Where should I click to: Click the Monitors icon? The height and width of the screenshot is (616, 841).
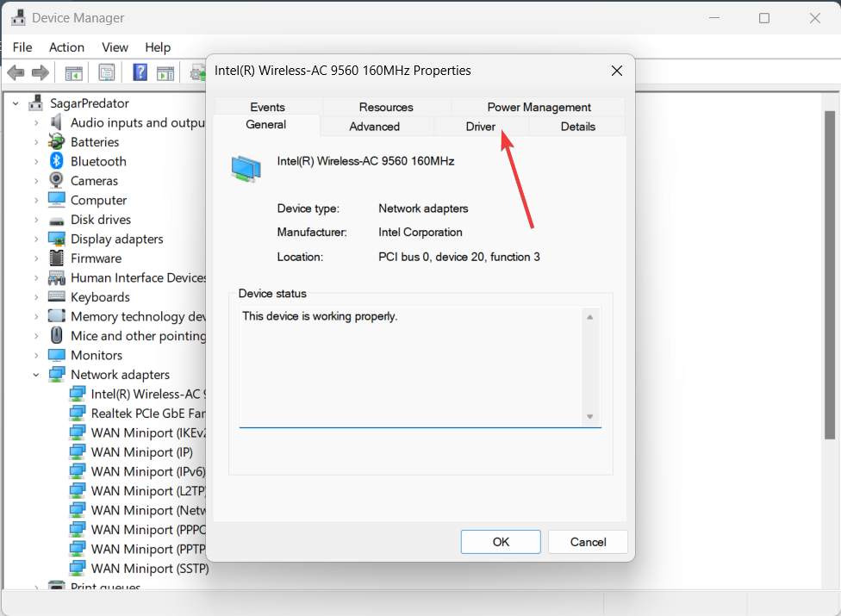[x=56, y=355]
